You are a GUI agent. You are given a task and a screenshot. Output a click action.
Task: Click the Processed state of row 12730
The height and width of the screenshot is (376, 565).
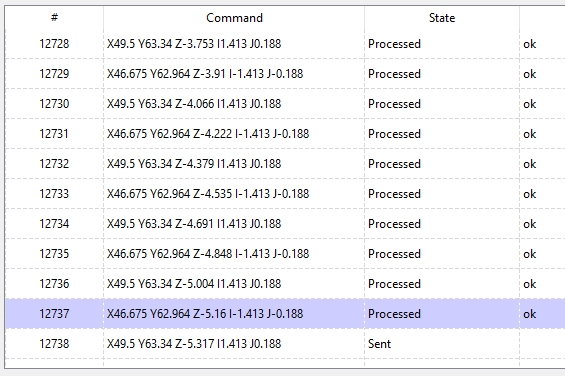[x=394, y=104]
